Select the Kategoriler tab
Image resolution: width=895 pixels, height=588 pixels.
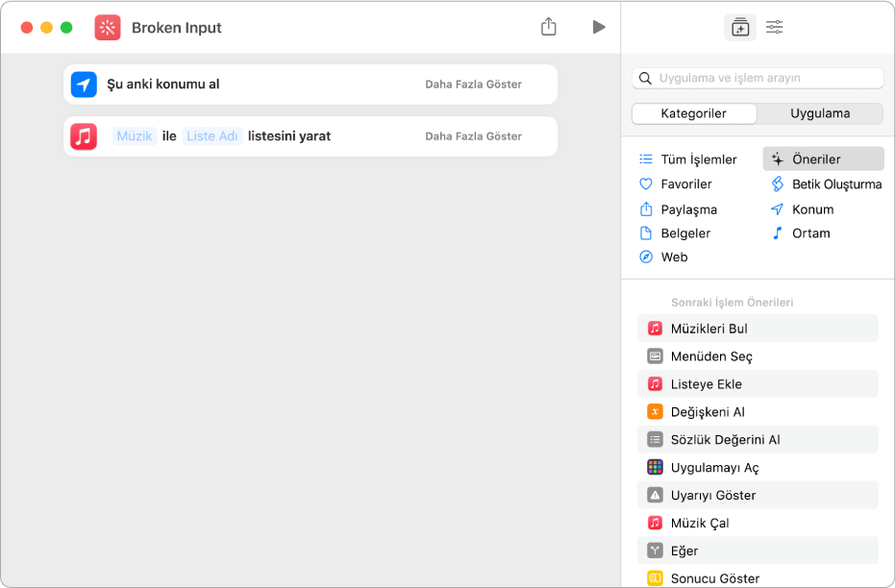point(694,113)
